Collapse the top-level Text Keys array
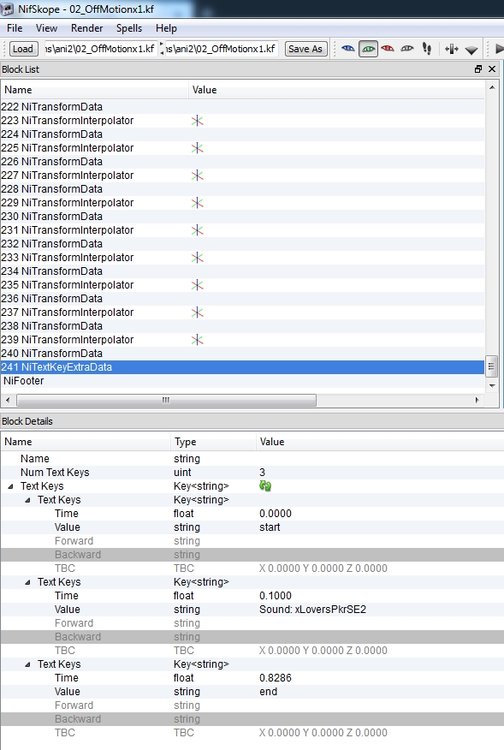The image size is (504, 750). 11,486
